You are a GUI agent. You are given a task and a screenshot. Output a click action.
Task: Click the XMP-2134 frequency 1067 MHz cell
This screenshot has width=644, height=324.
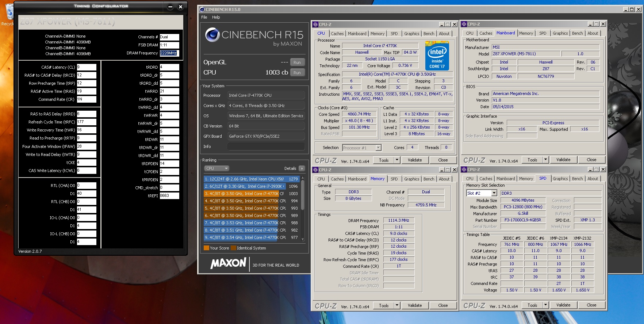click(559, 244)
